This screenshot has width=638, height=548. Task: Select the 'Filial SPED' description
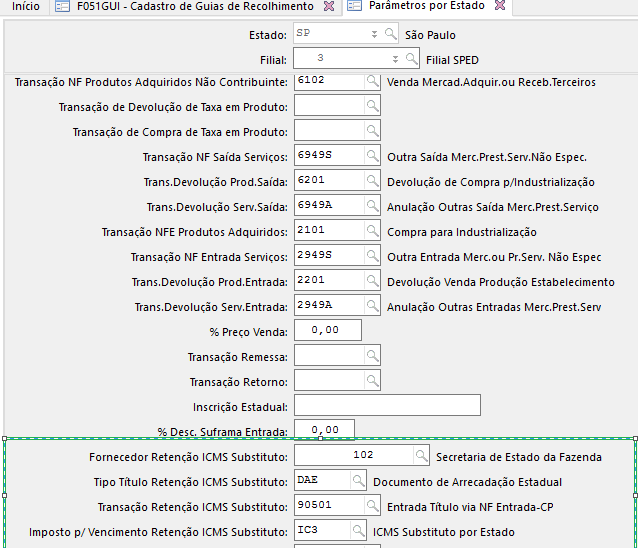tap(452, 60)
